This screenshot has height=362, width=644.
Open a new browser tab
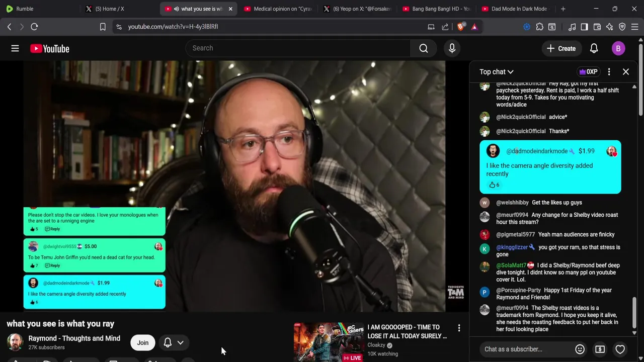click(x=563, y=9)
